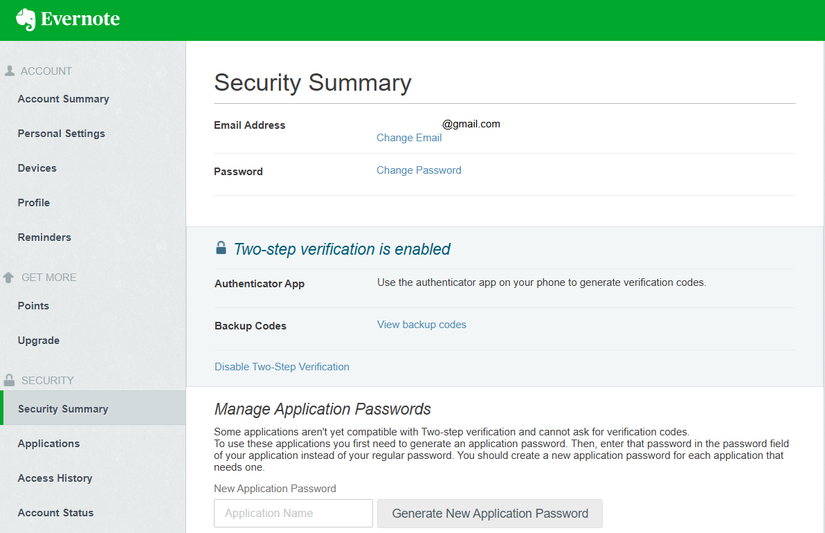825x533 pixels.
Task: Click the Evernote elephant logo
Action: click(26, 19)
